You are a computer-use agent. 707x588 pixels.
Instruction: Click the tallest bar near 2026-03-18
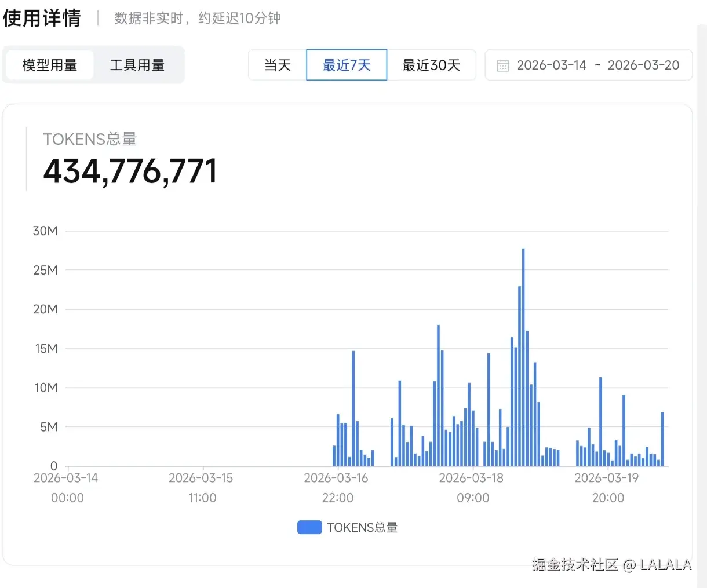pyautogui.click(x=523, y=348)
